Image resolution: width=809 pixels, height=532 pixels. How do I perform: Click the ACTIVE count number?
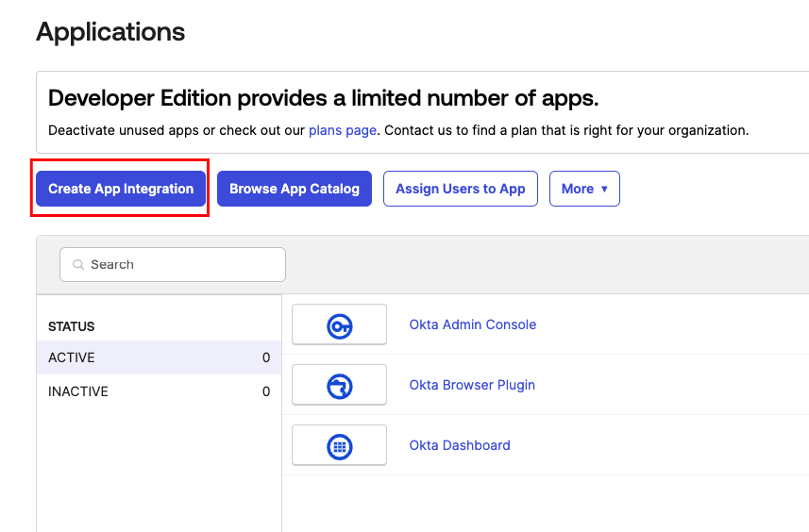pos(266,357)
